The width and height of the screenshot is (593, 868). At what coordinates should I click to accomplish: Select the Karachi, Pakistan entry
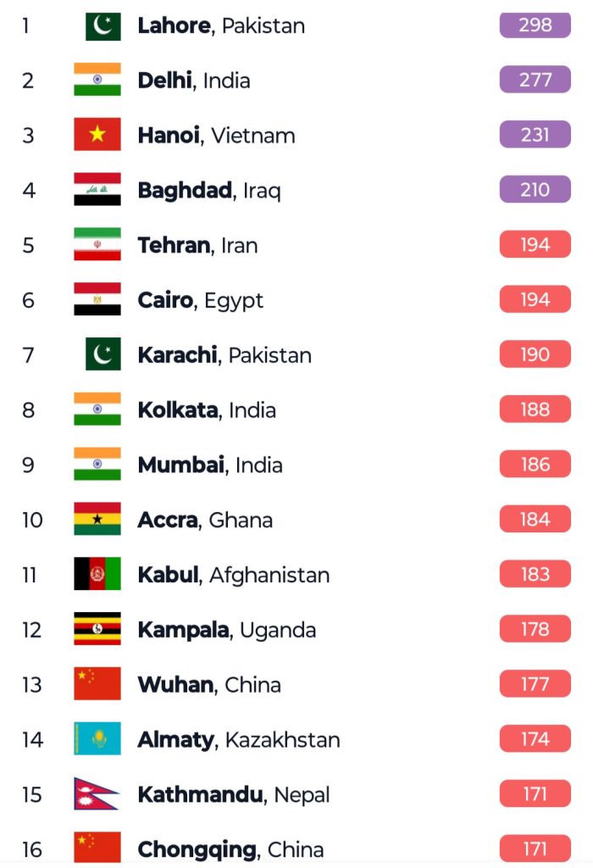tap(224, 354)
